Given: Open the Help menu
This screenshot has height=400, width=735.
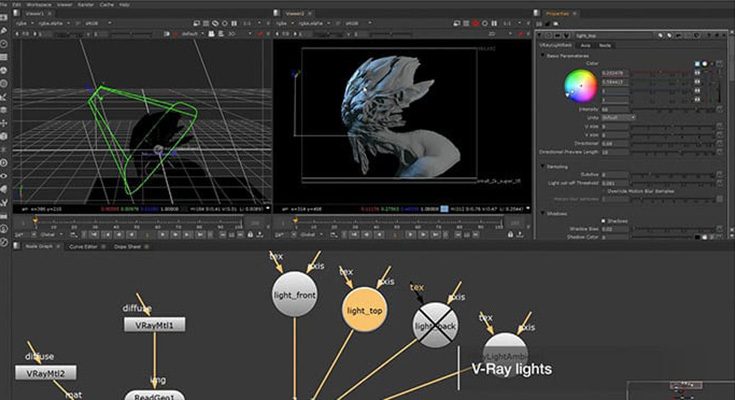Looking at the screenshot, I should tap(124, 4).
